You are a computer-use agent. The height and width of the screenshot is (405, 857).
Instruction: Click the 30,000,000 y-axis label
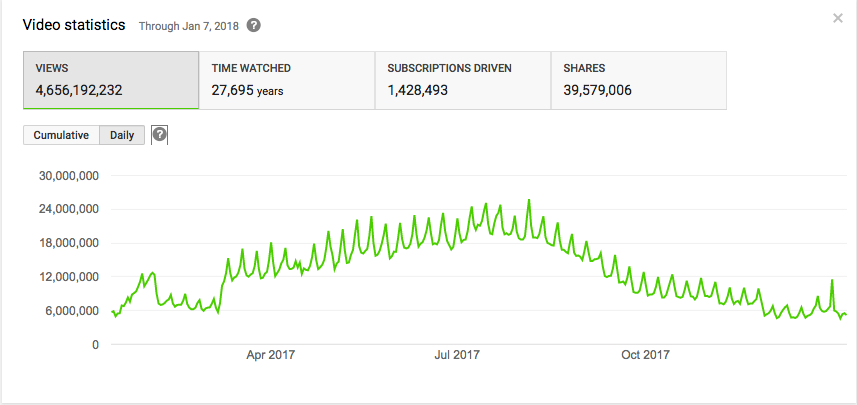68,176
